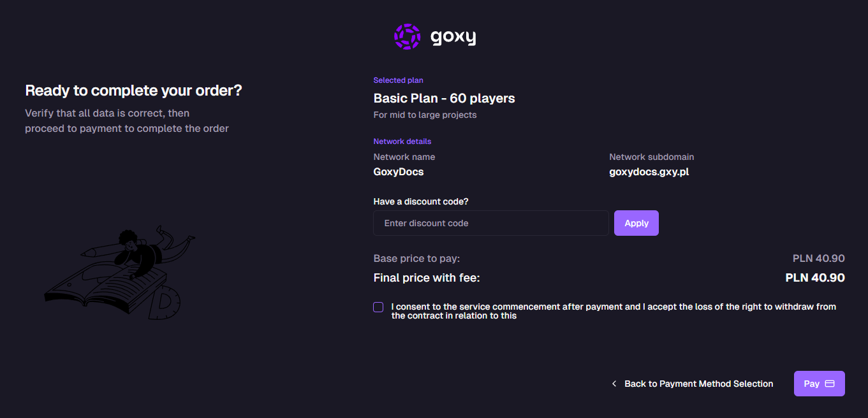Screen dimensions: 868x418
Task: Click inside the Enter discount code field
Action: click(490, 223)
